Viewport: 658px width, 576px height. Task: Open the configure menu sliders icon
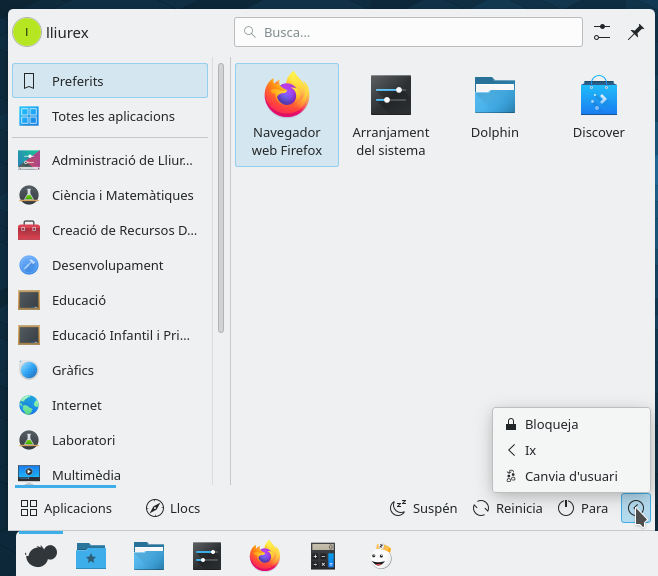(x=601, y=33)
